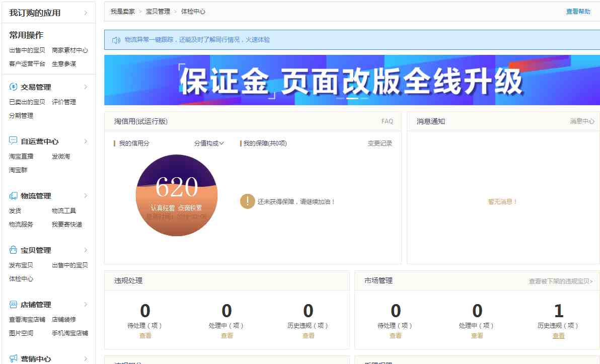Viewport: 600px width, 364px height.
Task: Expand the 营销中心 section arrow
Action: (86, 358)
